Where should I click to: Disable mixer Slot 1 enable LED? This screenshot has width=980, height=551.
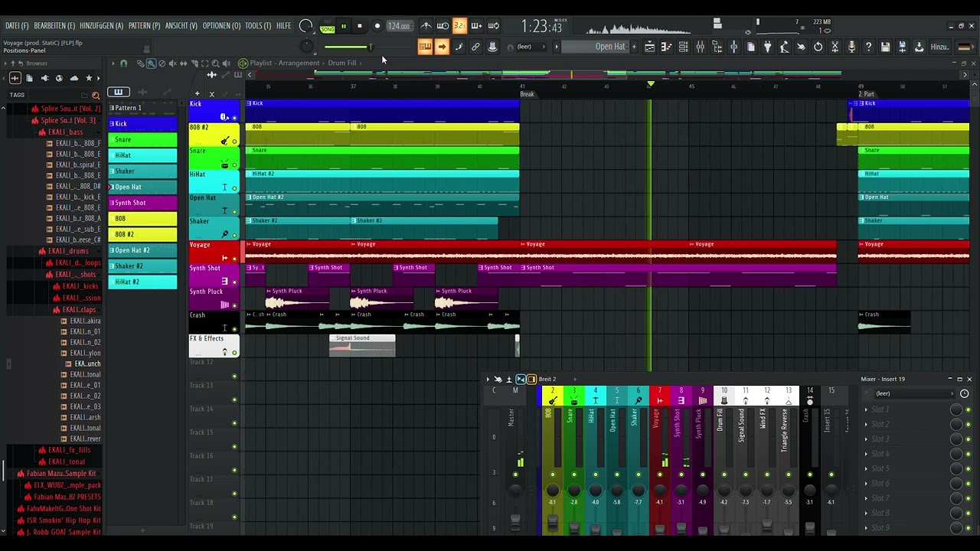click(x=968, y=409)
